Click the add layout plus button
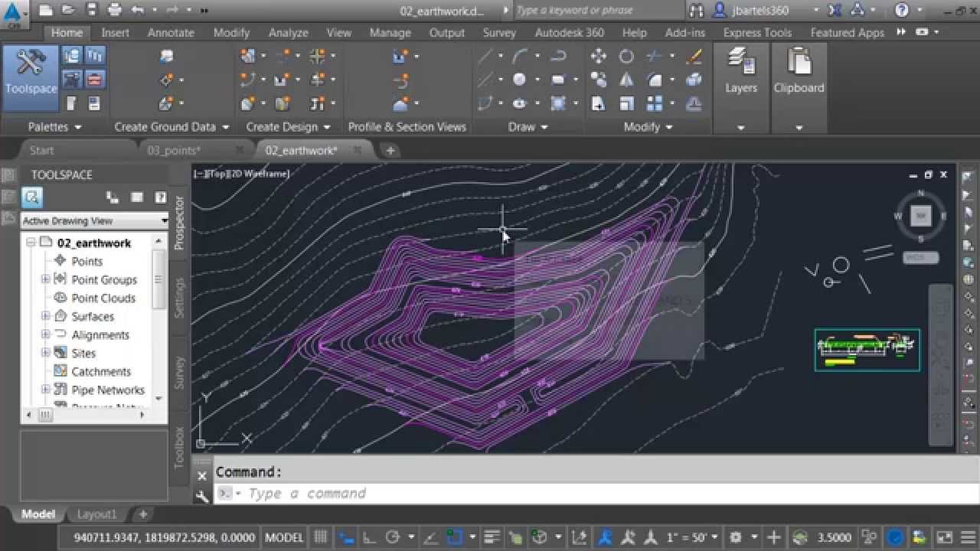This screenshot has width=980, height=551. point(142,514)
